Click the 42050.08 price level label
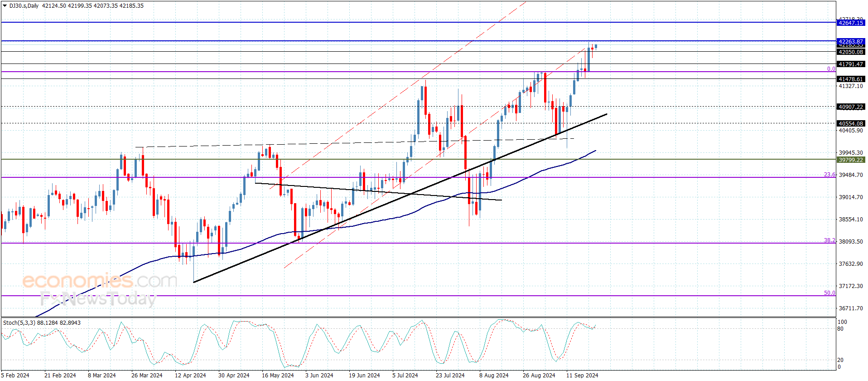The height and width of the screenshot is (381, 868). click(x=850, y=52)
